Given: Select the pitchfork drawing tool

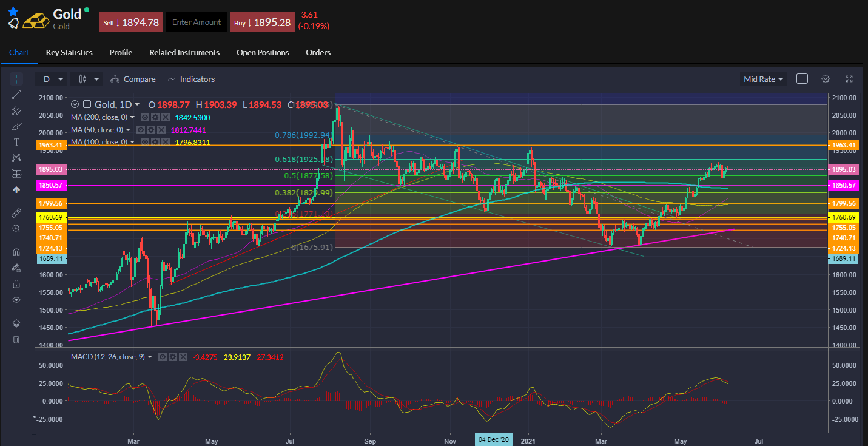Looking at the screenshot, I should coord(16,110).
